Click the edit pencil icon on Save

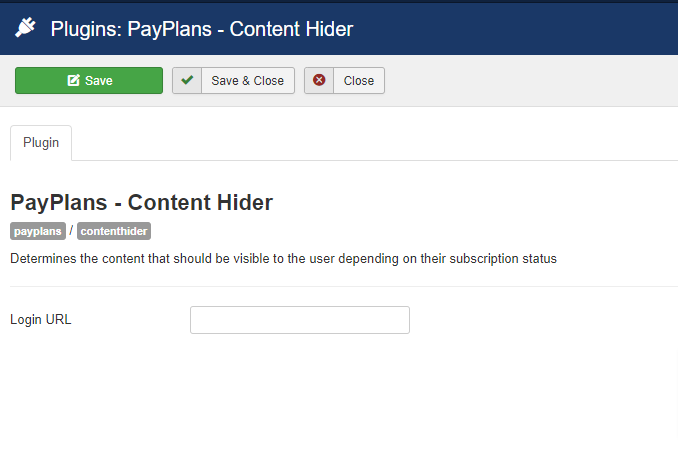(74, 80)
